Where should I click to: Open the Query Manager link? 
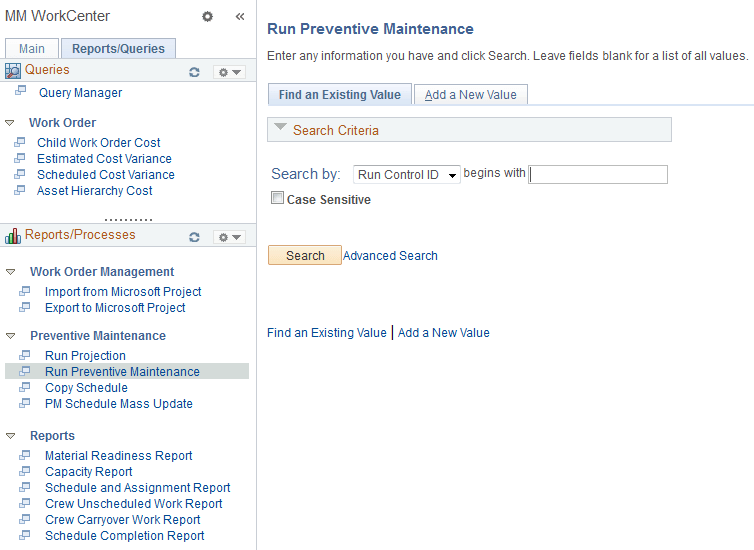click(x=80, y=92)
